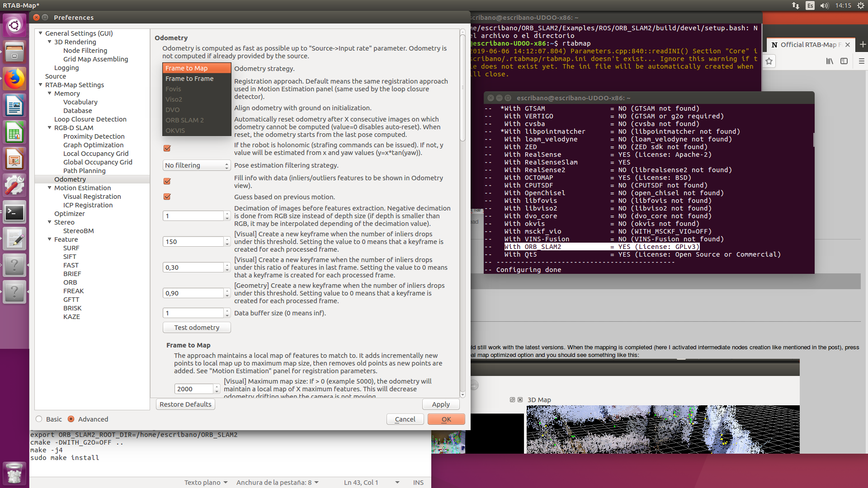868x488 pixels.
Task: Click the 150 inliers input field
Action: 193,242
